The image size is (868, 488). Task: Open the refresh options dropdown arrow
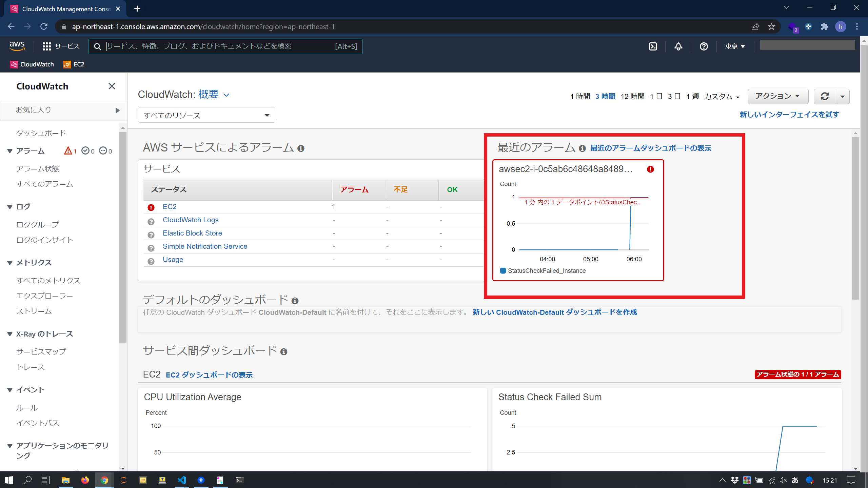point(843,97)
